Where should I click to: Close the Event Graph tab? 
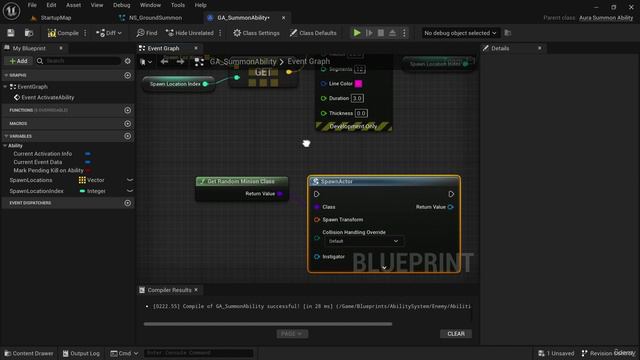tap(196, 48)
